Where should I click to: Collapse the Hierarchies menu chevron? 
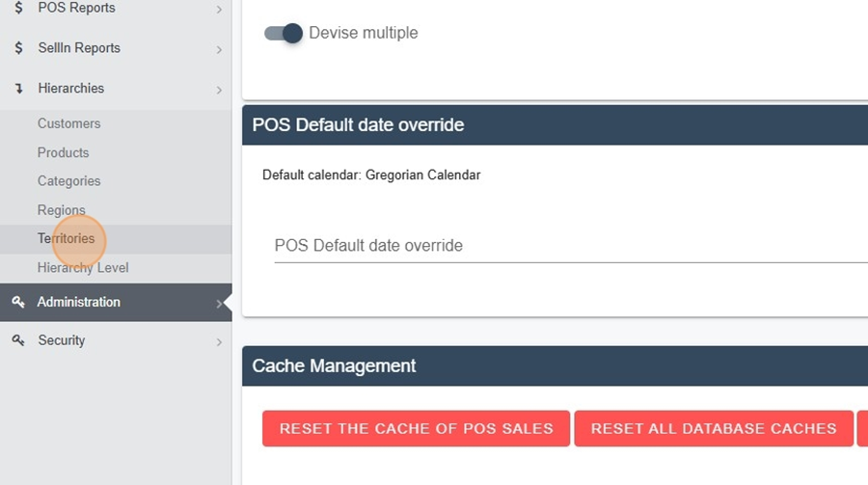[x=219, y=90]
